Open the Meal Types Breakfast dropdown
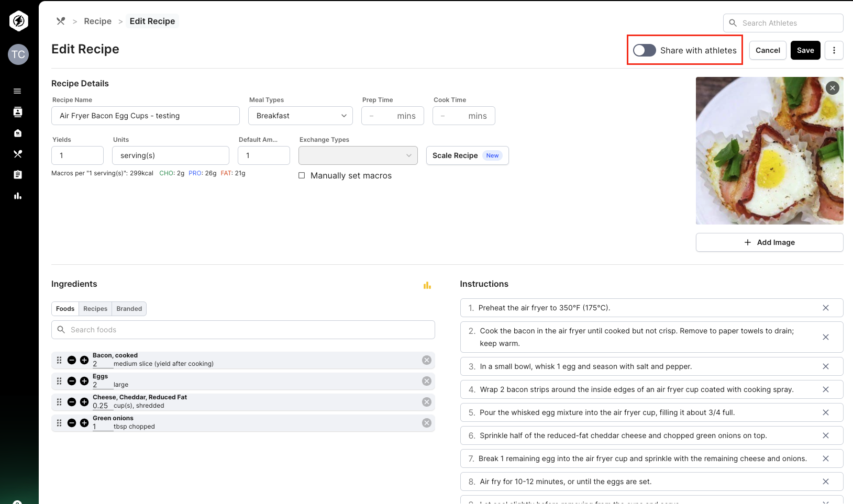 pyautogui.click(x=301, y=116)
